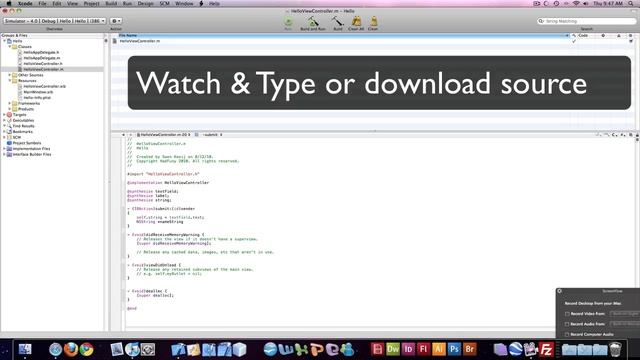Screen dimensions: 640x360
Task: Expand the Other Sources folder
Action: [10, 75]
